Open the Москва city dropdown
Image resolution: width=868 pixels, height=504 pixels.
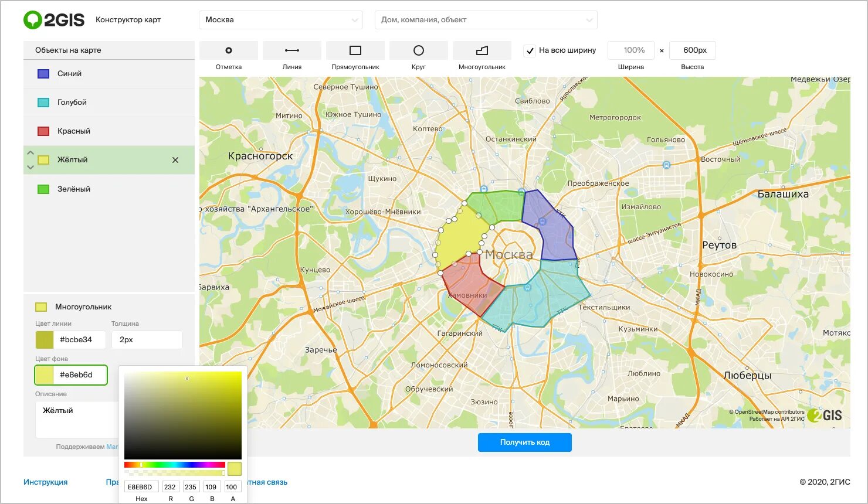pos(281,20)
